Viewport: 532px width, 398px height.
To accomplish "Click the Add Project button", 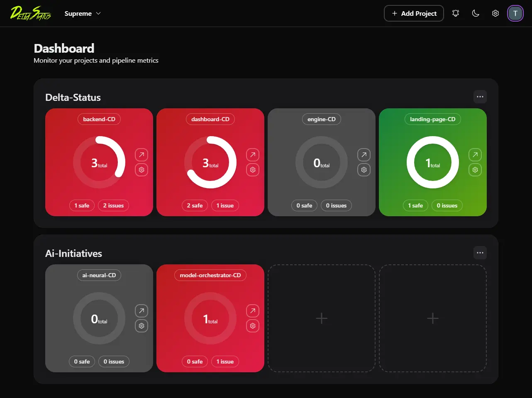I will pos(413,13).
